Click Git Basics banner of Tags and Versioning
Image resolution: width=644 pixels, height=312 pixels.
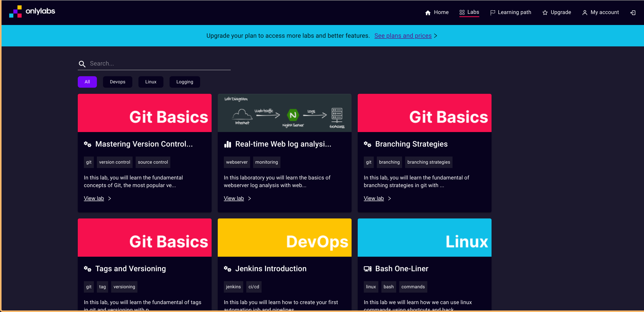click(x=145, y=238)
